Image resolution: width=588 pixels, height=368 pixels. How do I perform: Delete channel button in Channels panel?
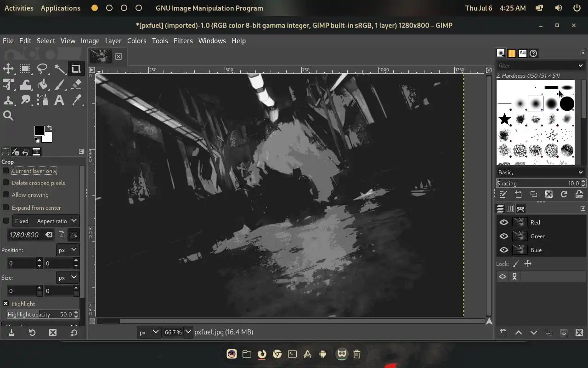[x=579, y=333]
